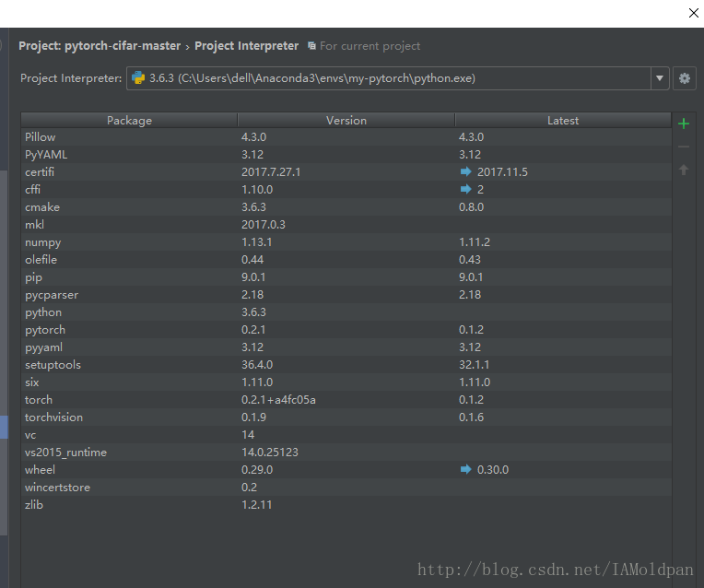Select the certifi package row

tap(346, 172)
